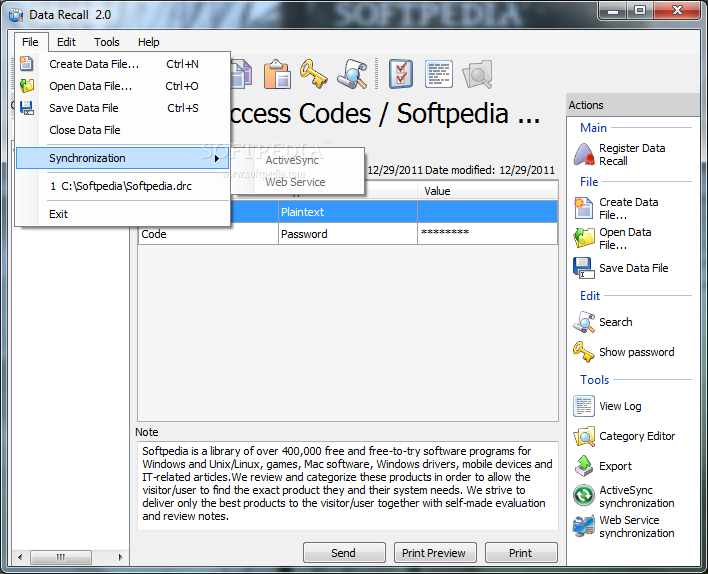This screenshot has height=574, width=708.
Task: Open the Edit menu
Action: pos(66,42)
